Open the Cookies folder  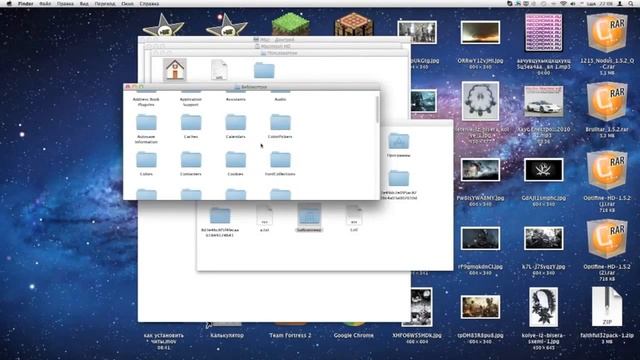tap(236, 160)
